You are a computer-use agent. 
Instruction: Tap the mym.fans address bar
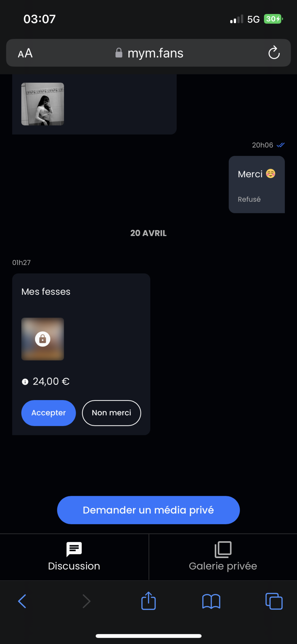pyautogui.click(x=148, y=53)
